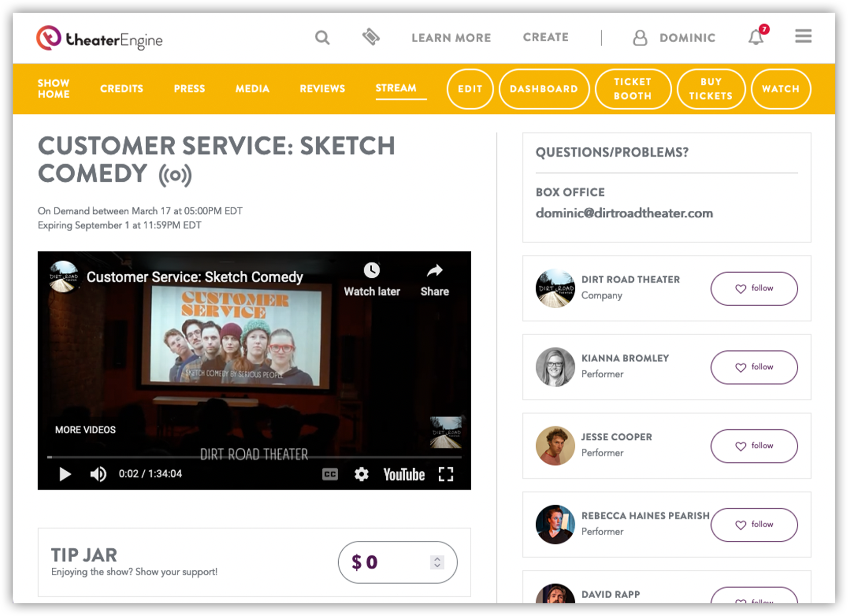Open video on YouTube logo
The width and height of the screenshot is (848, 616).
(404, 474)
